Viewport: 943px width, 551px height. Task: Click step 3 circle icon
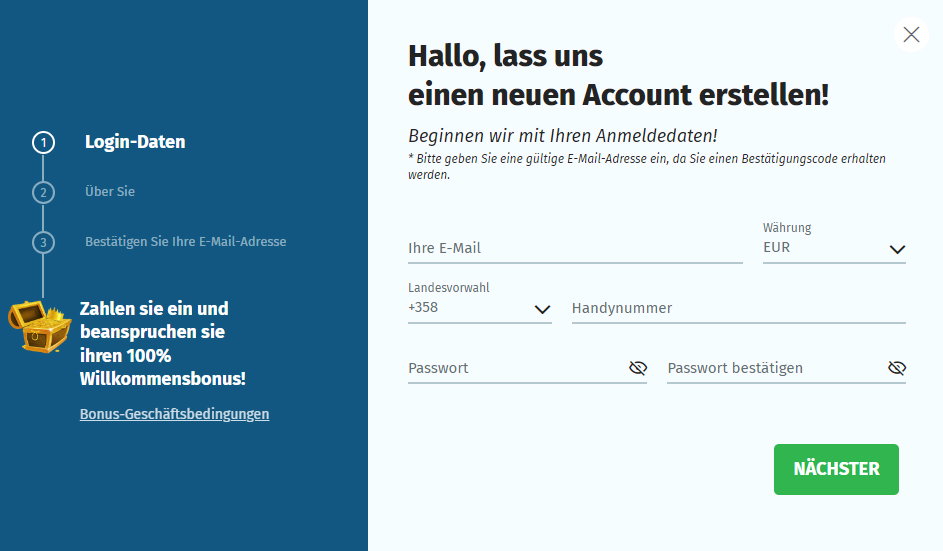tap(43, 242)
